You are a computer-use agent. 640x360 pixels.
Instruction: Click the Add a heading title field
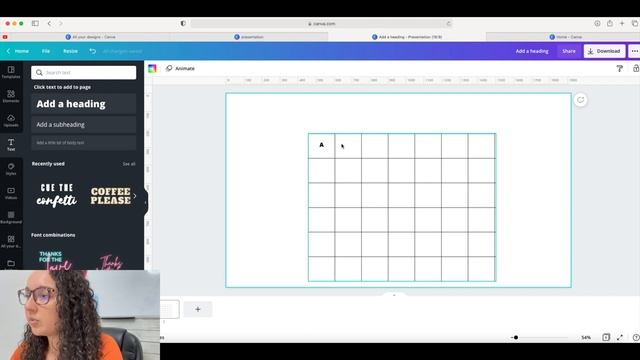(x=532, y=51)
